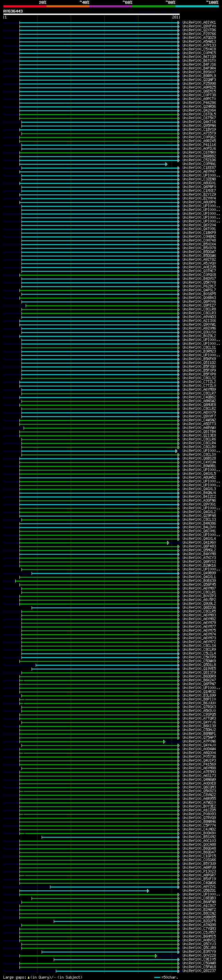This screenshot has width=222, height=980.
Task: Click hit label UniRef100_A9J5P2
Action: coord(199,600)
